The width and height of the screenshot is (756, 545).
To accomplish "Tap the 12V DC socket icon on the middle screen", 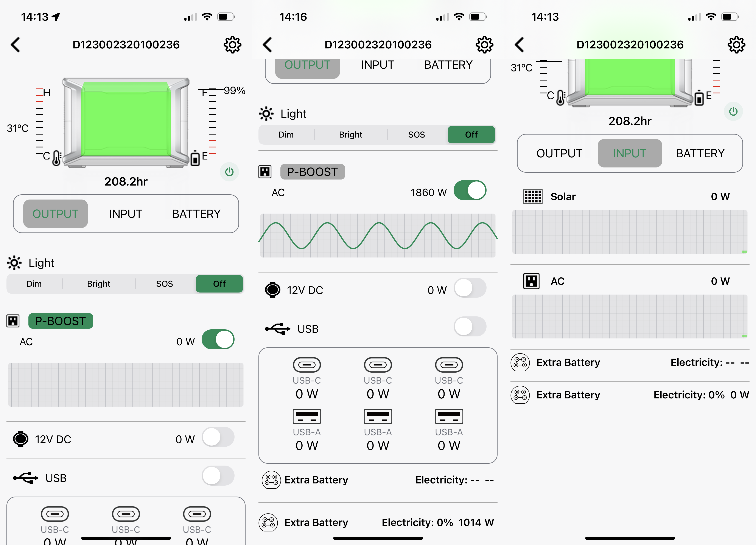I will pyautogui.click(x=273, y=290).
